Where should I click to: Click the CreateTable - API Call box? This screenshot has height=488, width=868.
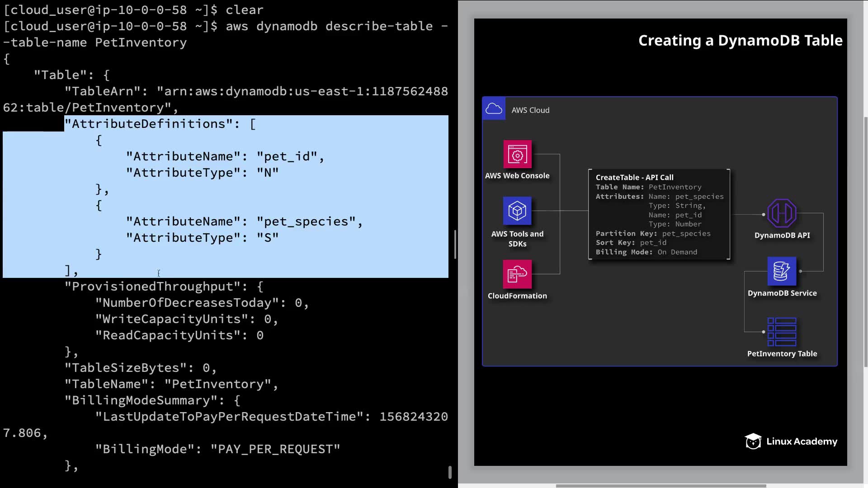pyautogui.click(x=659, y=214)
